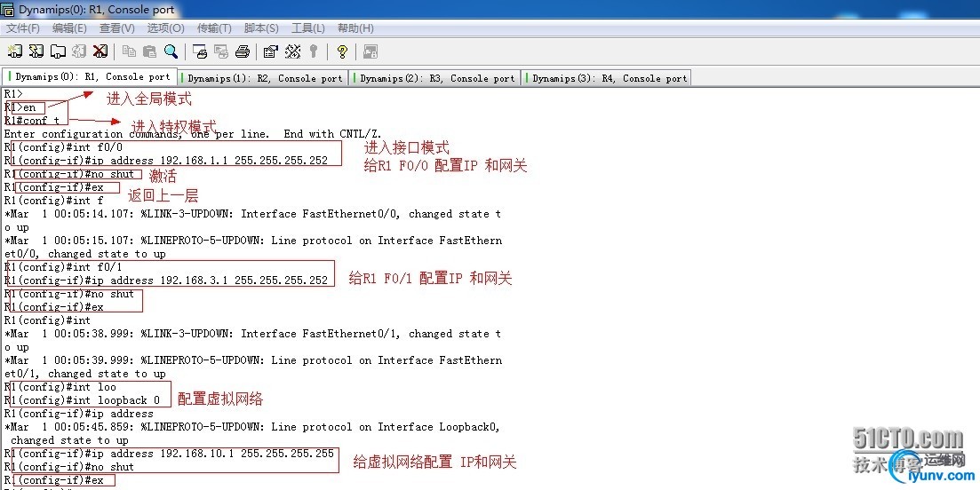Screen dimensions: 980x490
Task: Click the 'Enter configuration commands' line
Action: (193, 133)
